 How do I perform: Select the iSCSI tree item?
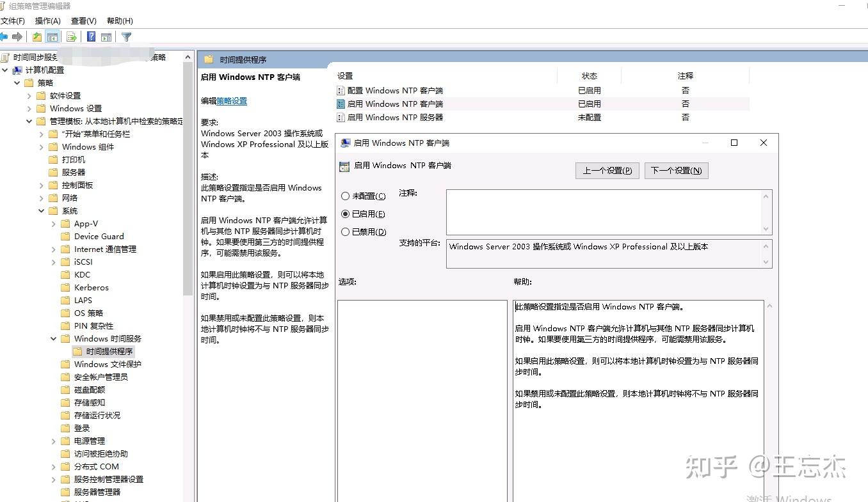click(x=83, y=262)
